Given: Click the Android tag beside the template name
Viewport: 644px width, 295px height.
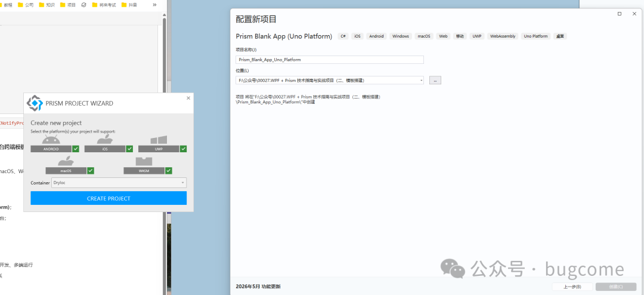Looking at the screenshot, I should point(376,36).
